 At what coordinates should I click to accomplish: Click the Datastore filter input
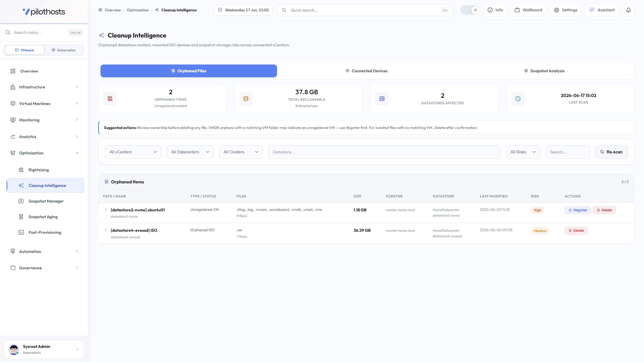coord(384,152)
